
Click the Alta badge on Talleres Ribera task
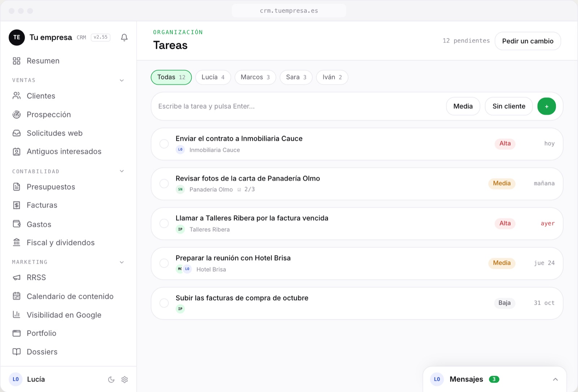(505, 223)
